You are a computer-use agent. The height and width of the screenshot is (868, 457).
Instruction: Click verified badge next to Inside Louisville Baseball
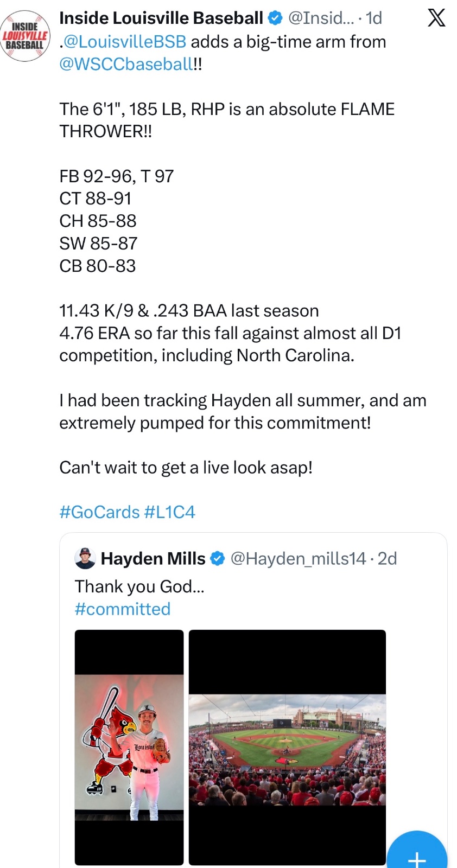[x=276, y=18]
